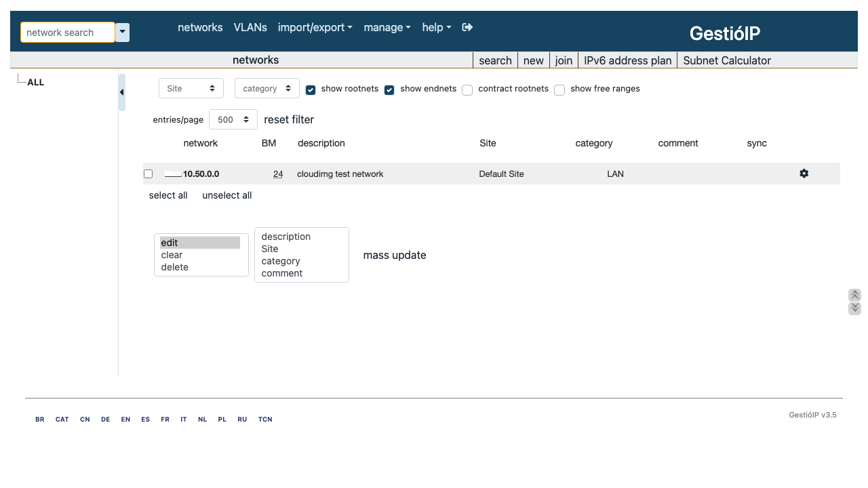Choose clear in the mass action list
The width and height of the screenshot is (868, 488).
200,255
